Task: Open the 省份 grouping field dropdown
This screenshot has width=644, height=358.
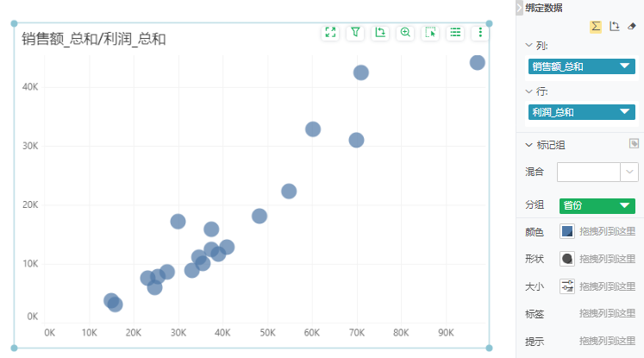Action: (625, 205)
